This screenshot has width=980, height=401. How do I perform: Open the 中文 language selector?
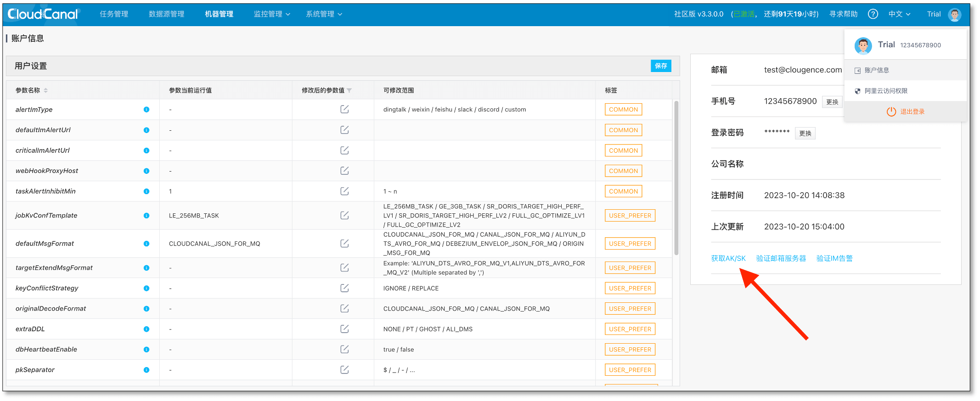[x=899, y=14]
